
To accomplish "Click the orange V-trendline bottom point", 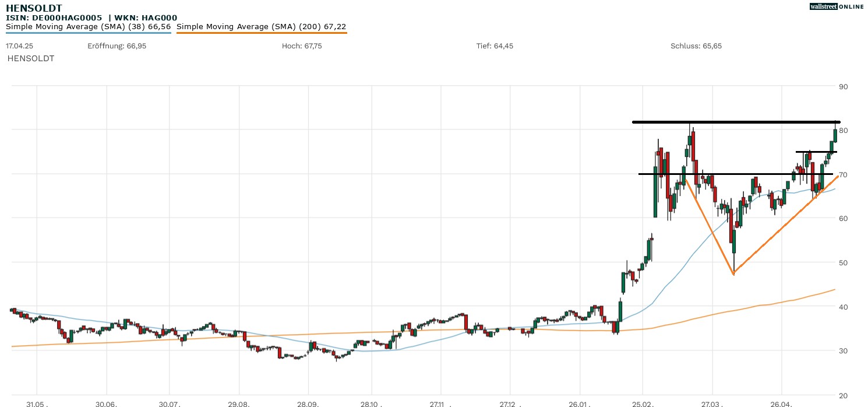I will point(733,273).
